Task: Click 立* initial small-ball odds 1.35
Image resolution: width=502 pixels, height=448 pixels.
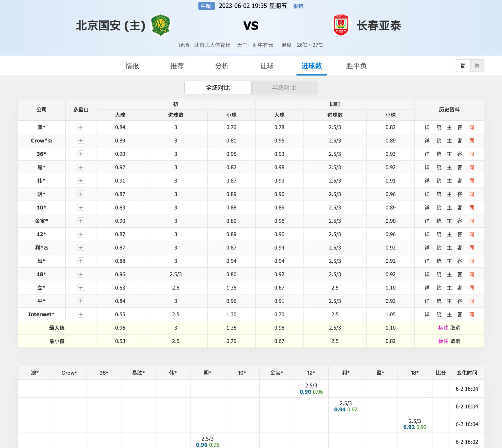Action: [x=231, y=288]
